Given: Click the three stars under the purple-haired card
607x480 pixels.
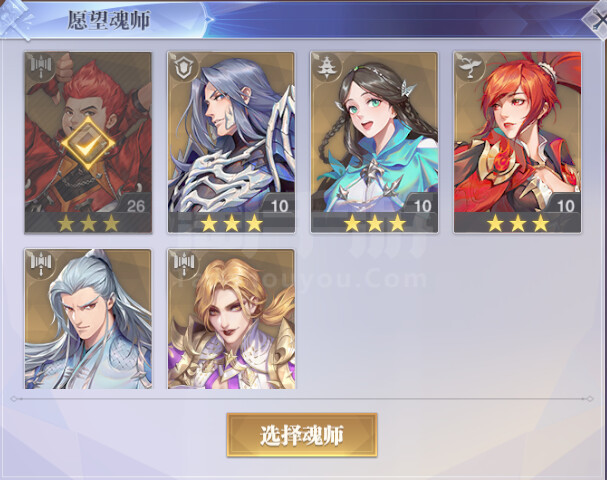Looking at the screenshot, I should tap(232, 223).
